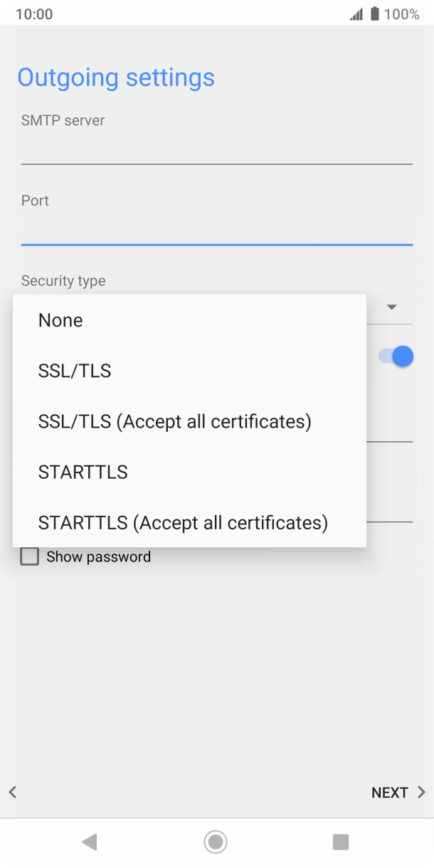Tap the Security type dropdown arrow

coord(391,307)
